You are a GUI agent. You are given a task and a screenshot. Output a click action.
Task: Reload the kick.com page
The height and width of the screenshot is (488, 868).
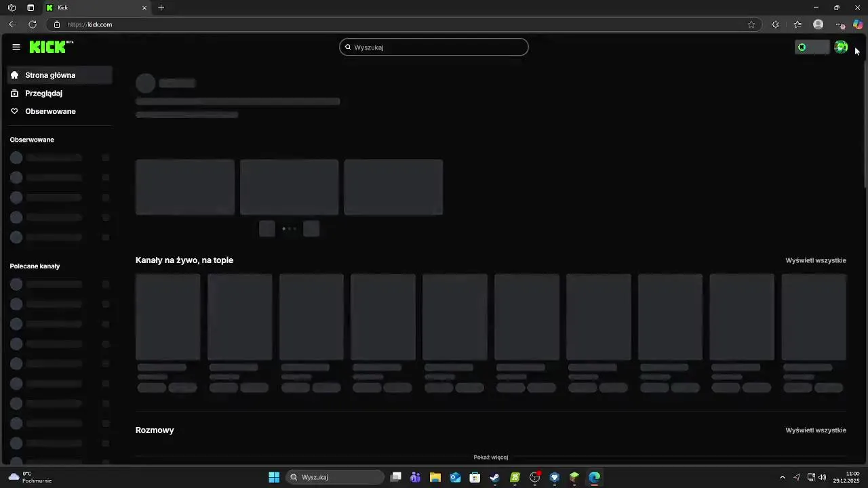click(33, 24)
